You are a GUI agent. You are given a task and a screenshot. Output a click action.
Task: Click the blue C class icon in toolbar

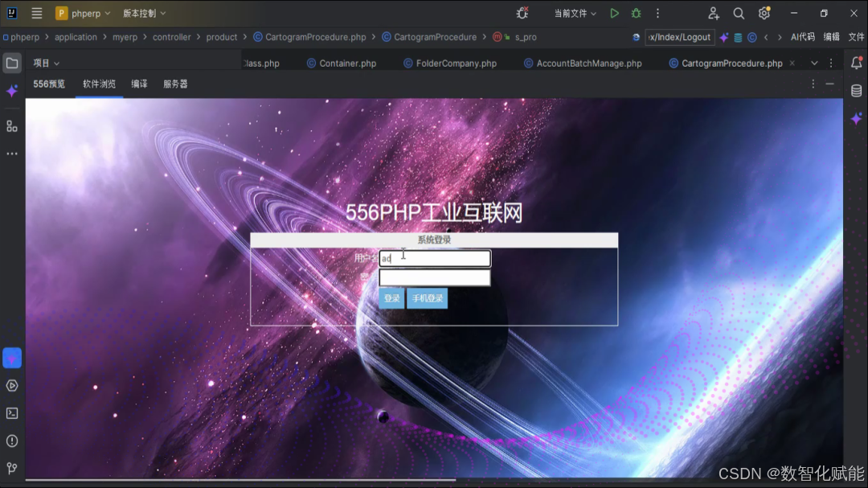point(751,37)
